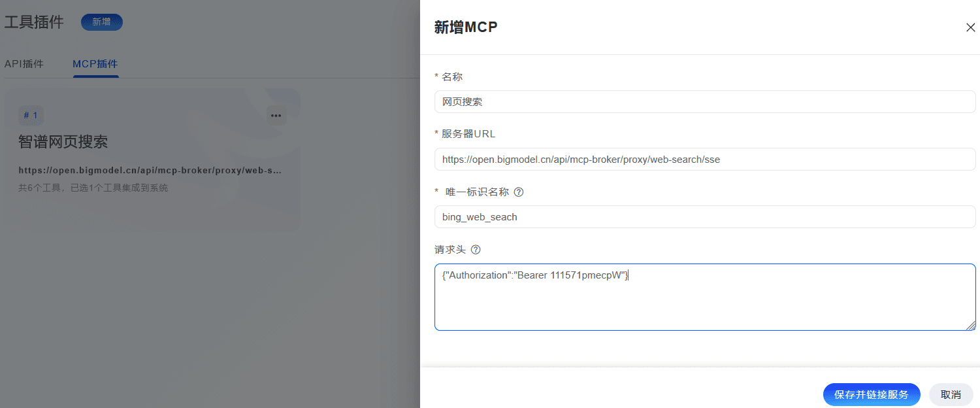Click the help icon beside 请求头
Screen dimensions: 980x408
[x=476, y=250]
